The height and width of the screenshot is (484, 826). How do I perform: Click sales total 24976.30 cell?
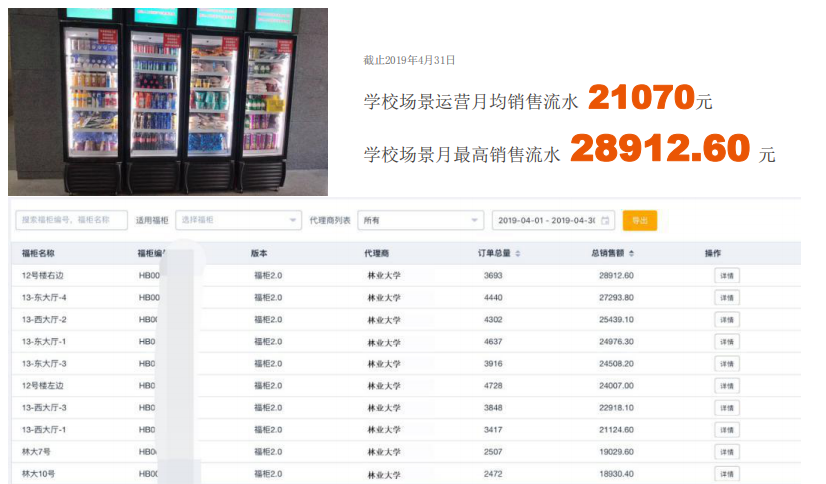(x=616, y=342)
